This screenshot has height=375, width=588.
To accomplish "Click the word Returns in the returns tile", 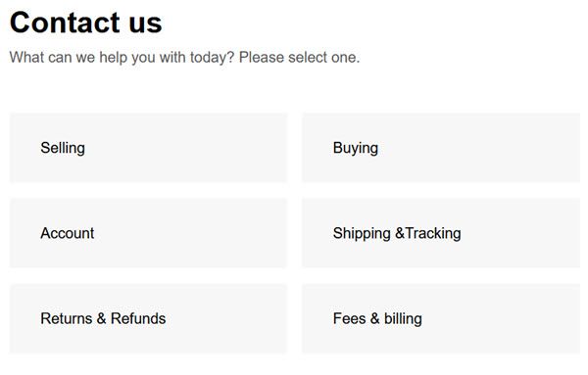I will (x=67, y=318).
